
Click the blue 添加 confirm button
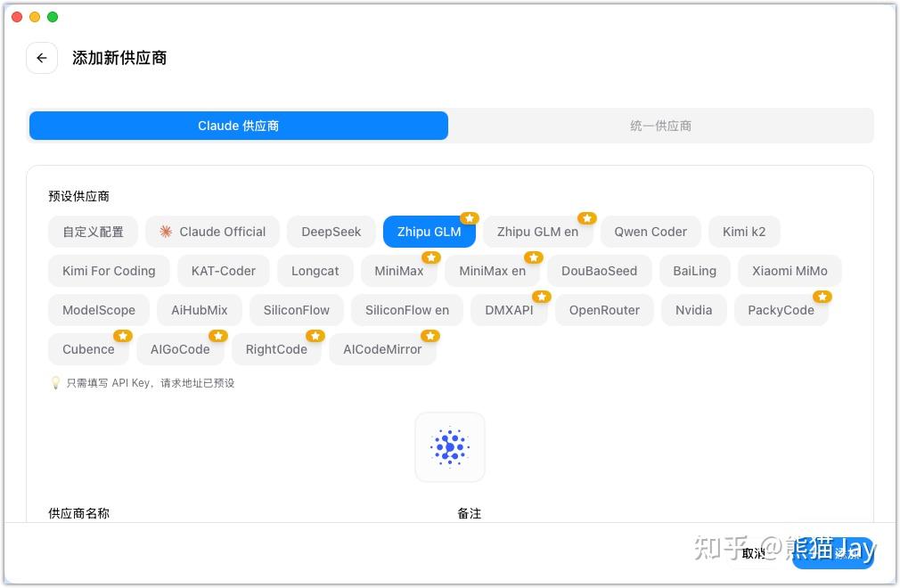pos(833,553)
